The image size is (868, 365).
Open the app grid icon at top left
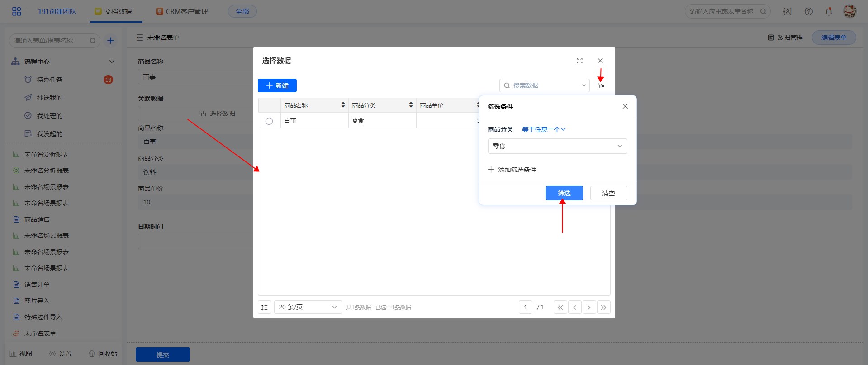(16, 11)
